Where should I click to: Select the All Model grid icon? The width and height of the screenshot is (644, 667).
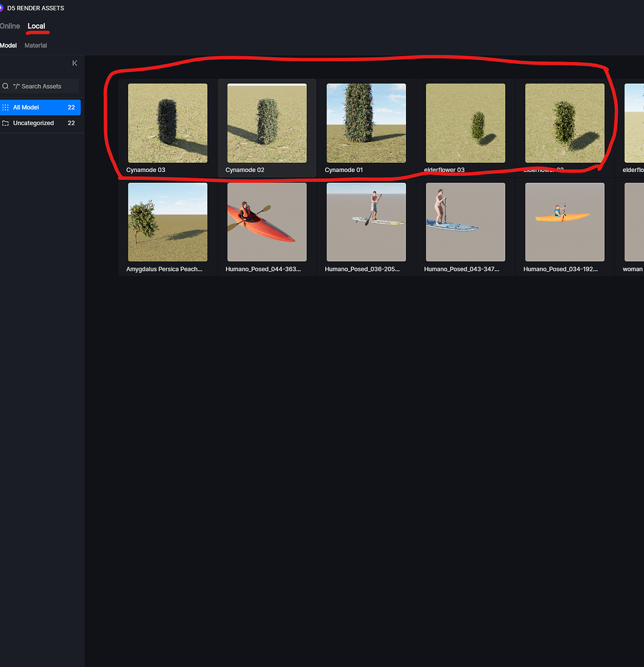pyautogui.click(x=7, y=107)
